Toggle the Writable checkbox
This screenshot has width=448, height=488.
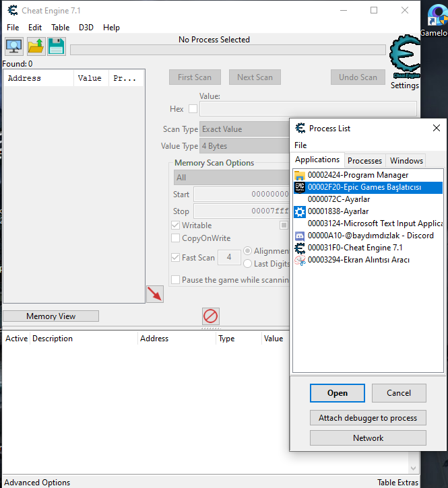[175, 225]
